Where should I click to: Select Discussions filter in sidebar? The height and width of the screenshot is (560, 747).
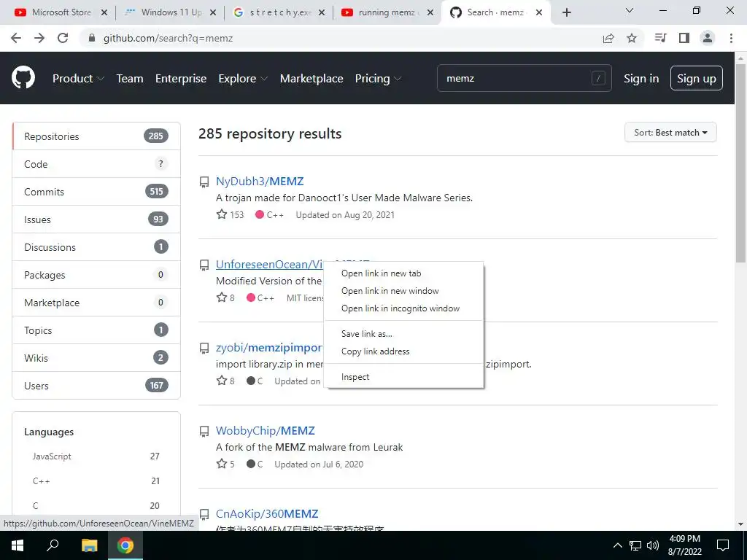[96, 247]
